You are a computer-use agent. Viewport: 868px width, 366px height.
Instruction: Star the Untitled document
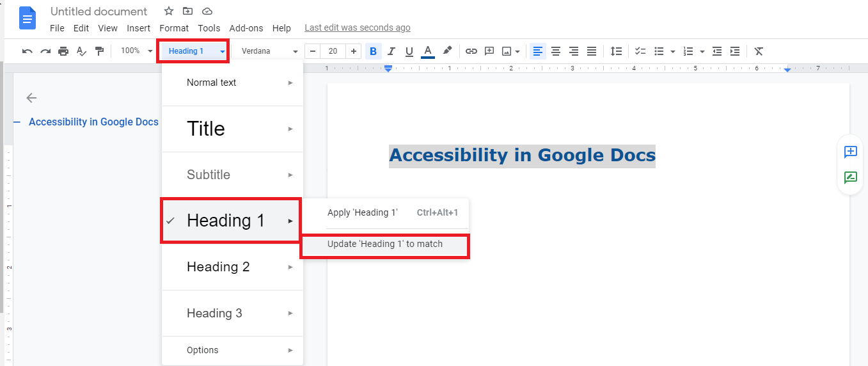click(x=169, y=12)
